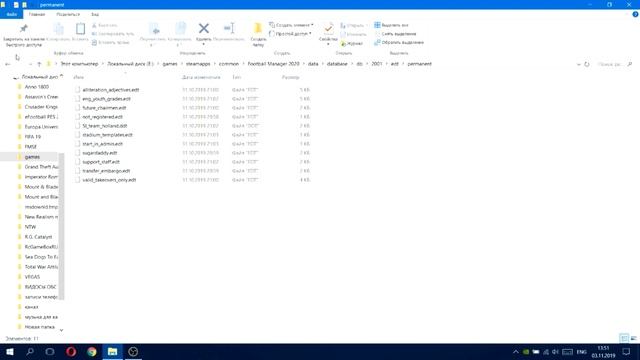Viewport: 640px width, 360px height.
Task: Click '2001' in the breadcrumb path
Action: [x=377, y=64]
